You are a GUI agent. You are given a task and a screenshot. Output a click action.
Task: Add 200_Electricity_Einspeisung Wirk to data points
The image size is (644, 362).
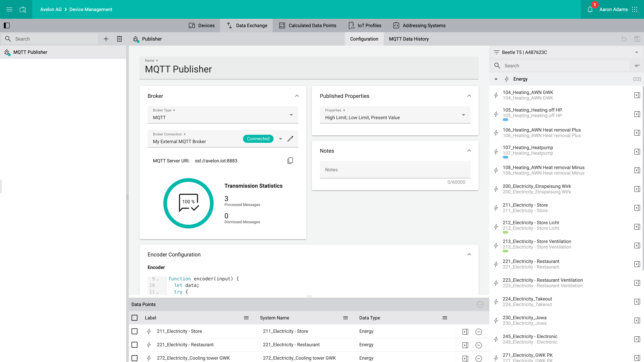637,189
